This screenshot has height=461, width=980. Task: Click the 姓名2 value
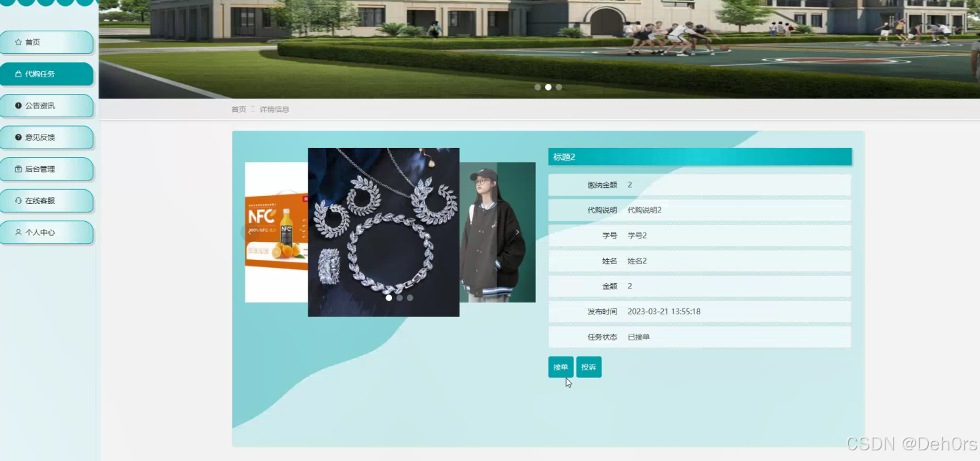637,261
